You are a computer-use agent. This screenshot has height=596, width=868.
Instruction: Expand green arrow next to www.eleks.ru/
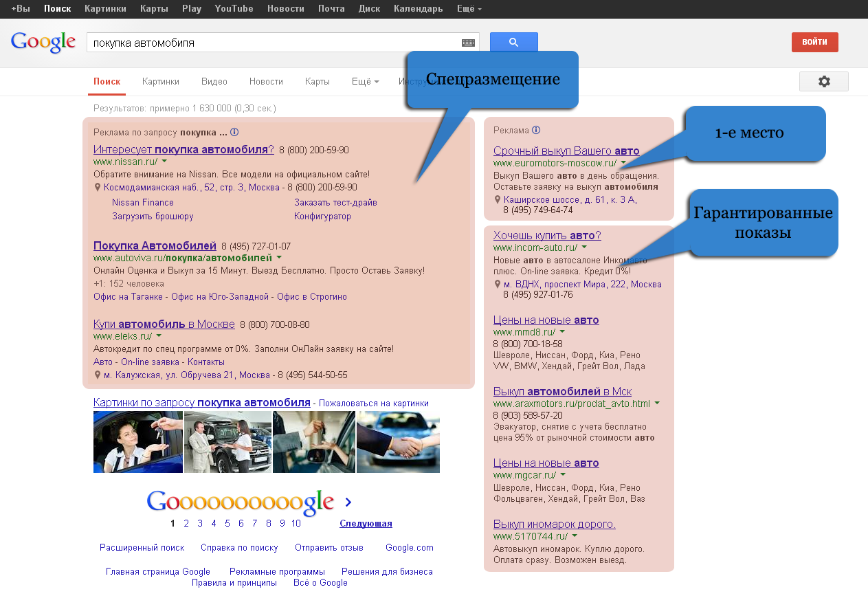159,336
